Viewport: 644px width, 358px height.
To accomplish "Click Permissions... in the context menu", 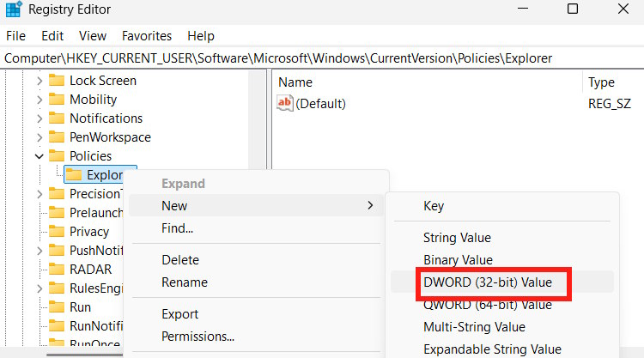I will (x=197, y=337).
